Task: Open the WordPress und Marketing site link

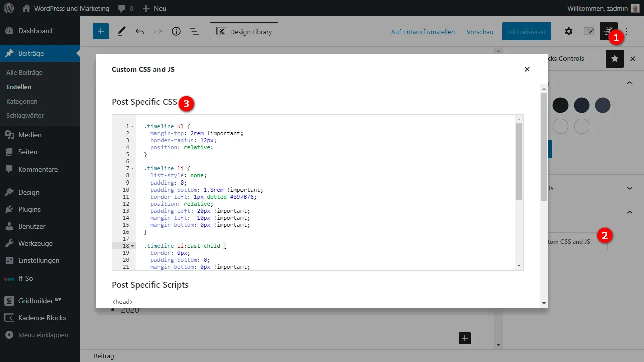Action: [66, 8]
